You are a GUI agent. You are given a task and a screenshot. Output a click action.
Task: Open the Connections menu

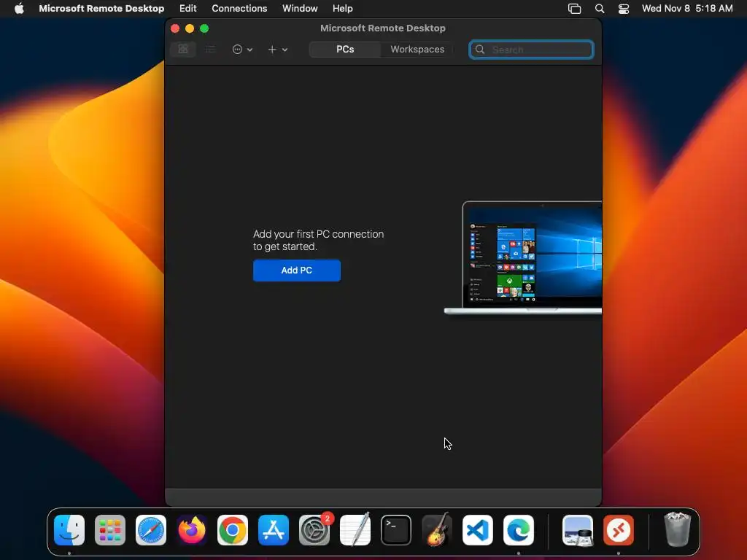(239, 9)
